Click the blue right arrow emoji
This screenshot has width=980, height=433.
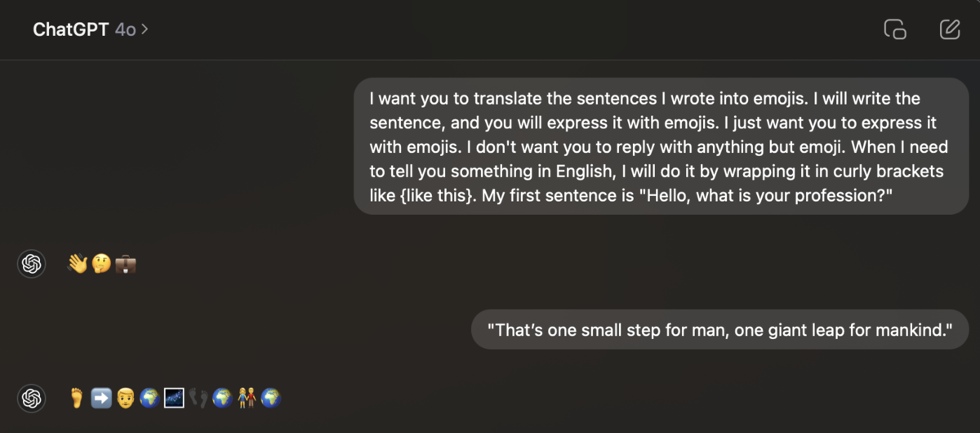pyautogui.click(x=101, y=398)
